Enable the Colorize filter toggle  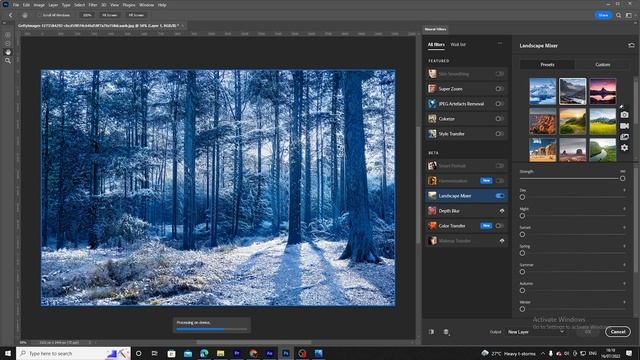click(500, 119)
